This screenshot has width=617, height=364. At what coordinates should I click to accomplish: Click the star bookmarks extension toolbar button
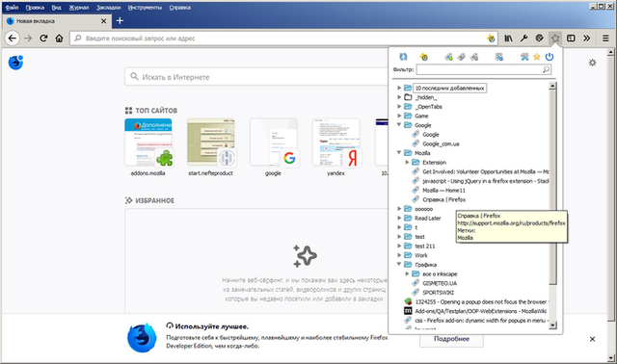click(x=555, y=39)
